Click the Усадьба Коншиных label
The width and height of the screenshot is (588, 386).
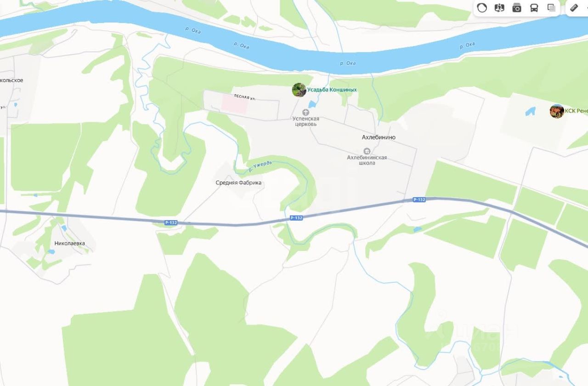pos(332,90)
